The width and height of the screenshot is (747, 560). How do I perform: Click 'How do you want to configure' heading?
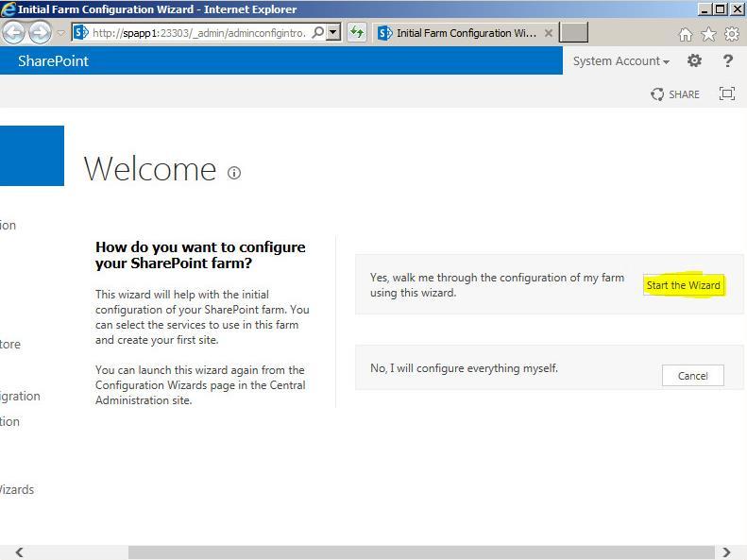click(x=200, y=255)
